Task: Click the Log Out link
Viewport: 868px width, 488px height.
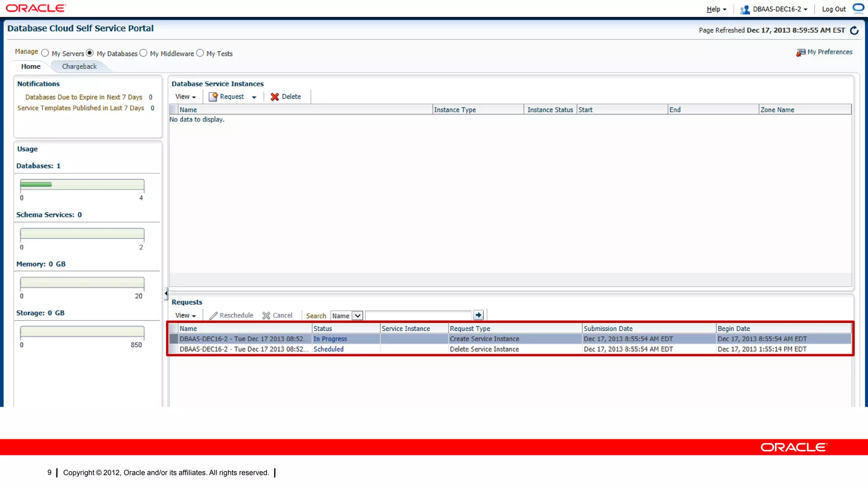Action: click(834, 9)
